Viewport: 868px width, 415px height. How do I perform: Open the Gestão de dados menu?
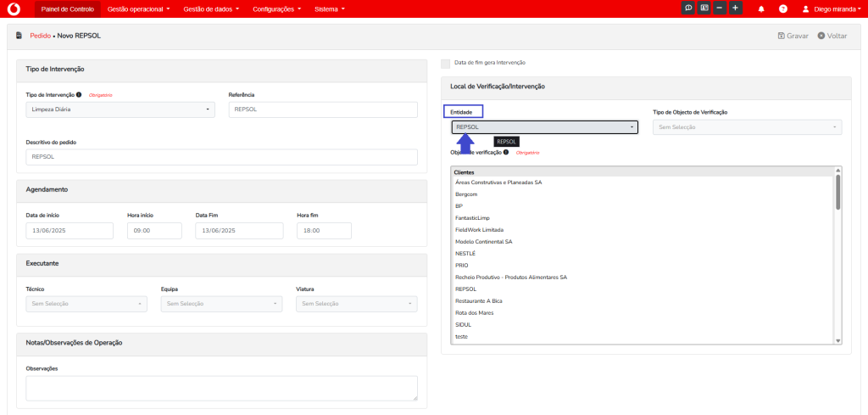[x=211, y=8]
